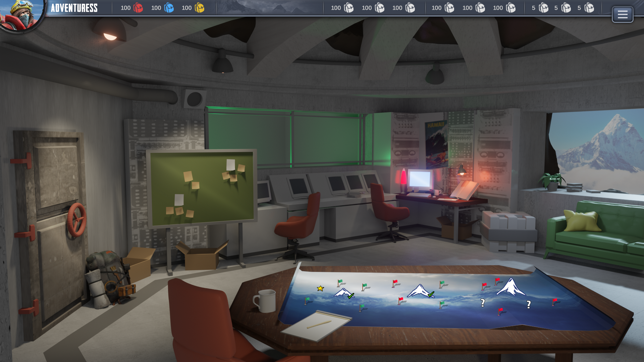Select the yellow star on the map

point(320,288)
